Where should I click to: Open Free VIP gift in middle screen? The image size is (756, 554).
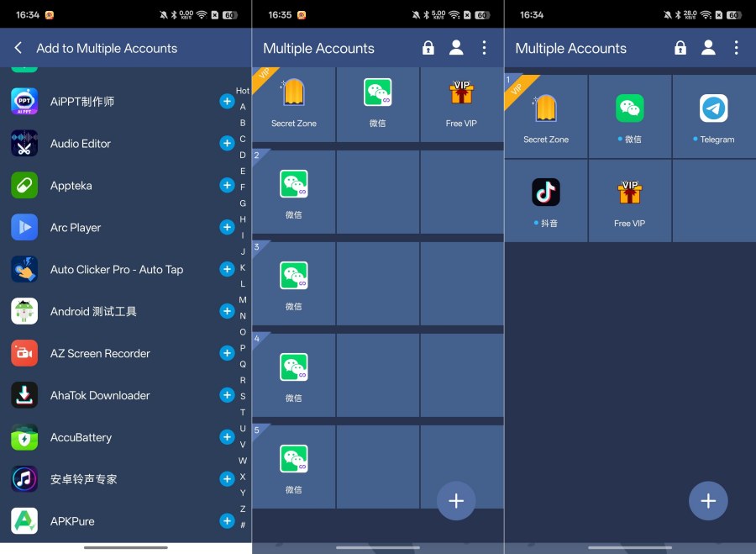click(x=461, y=104)
